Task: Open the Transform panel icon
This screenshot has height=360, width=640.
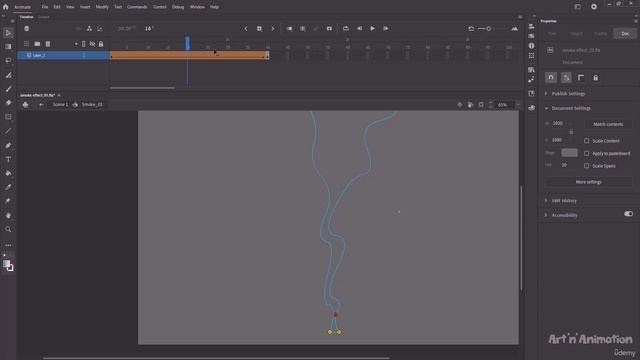Action: point(531,56)
